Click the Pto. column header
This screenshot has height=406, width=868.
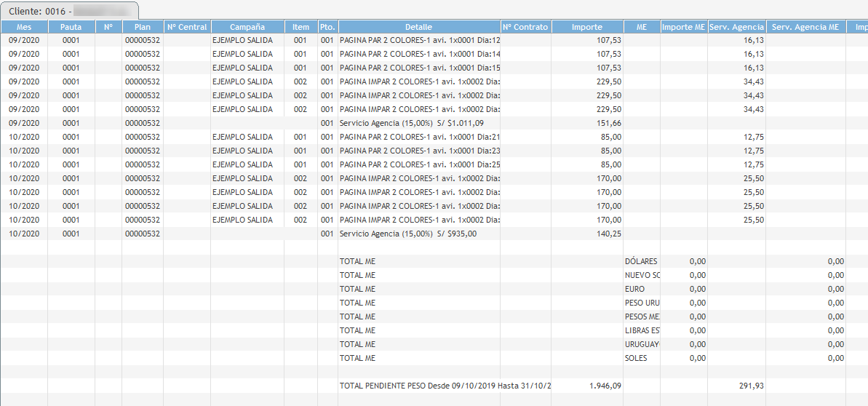point(327,27)
